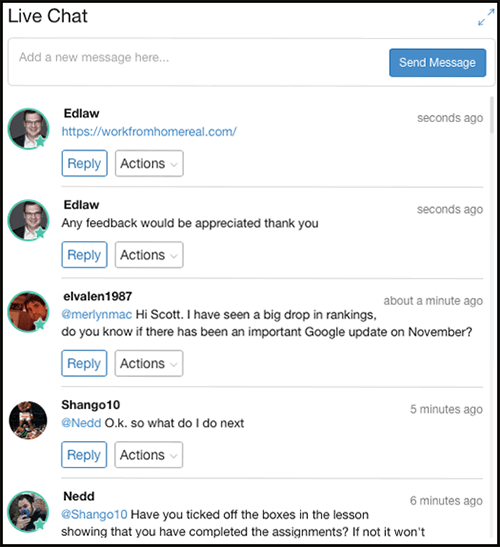Open Edlaw's avatar beside feedback message

(x=29, y=220)
